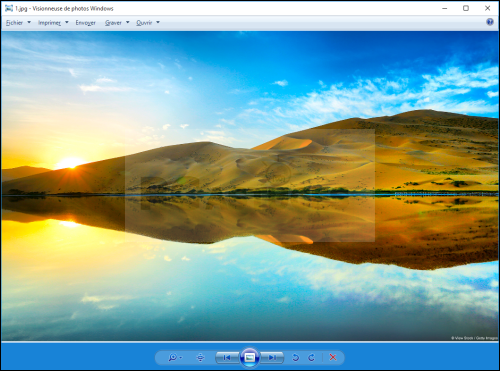The width and height of the screenshot is (500, 371).
Task: Go to the previous photo
Action: pos(227,358)
